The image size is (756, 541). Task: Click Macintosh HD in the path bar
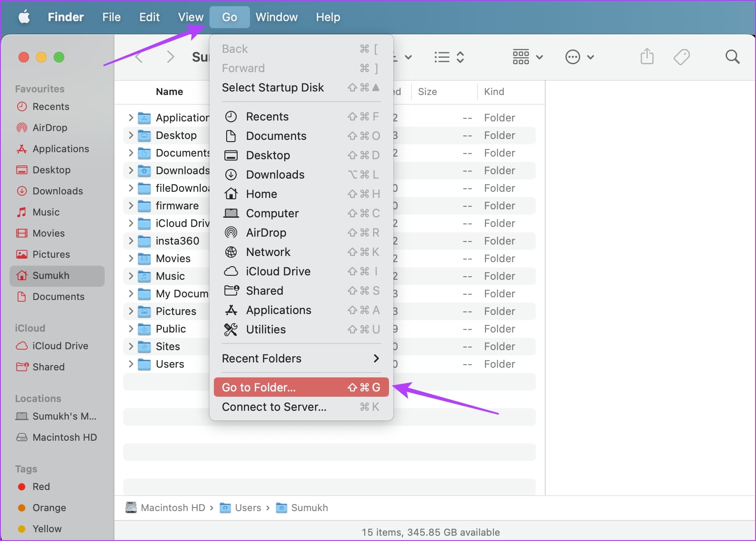pos(165,508)
